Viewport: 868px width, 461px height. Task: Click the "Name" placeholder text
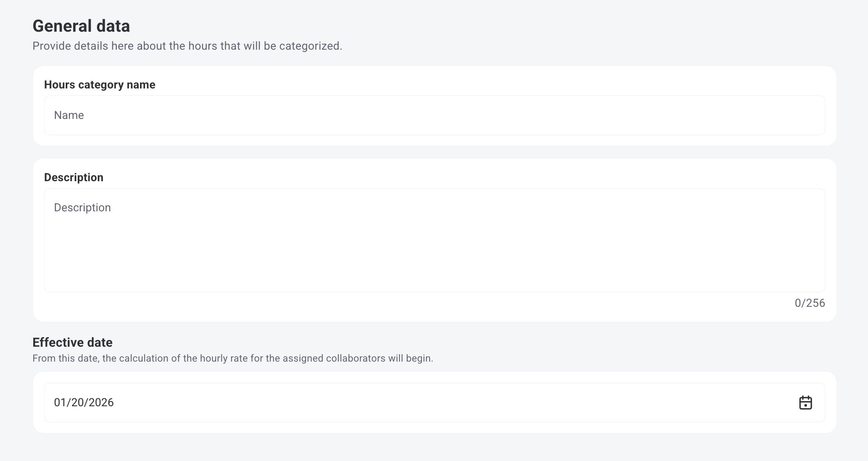69,115
